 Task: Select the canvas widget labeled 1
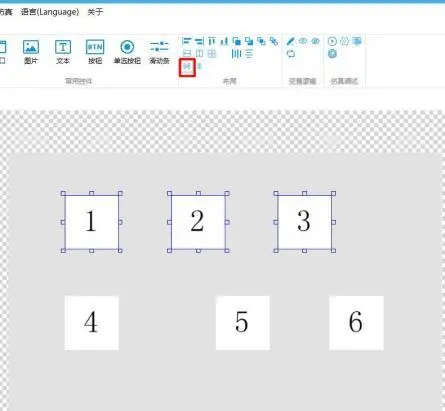tap(92, 222)
